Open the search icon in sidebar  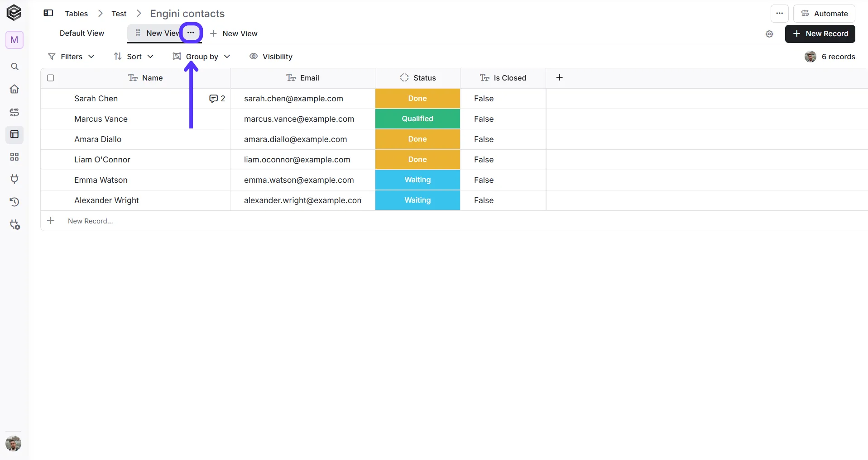click(14, 67)
